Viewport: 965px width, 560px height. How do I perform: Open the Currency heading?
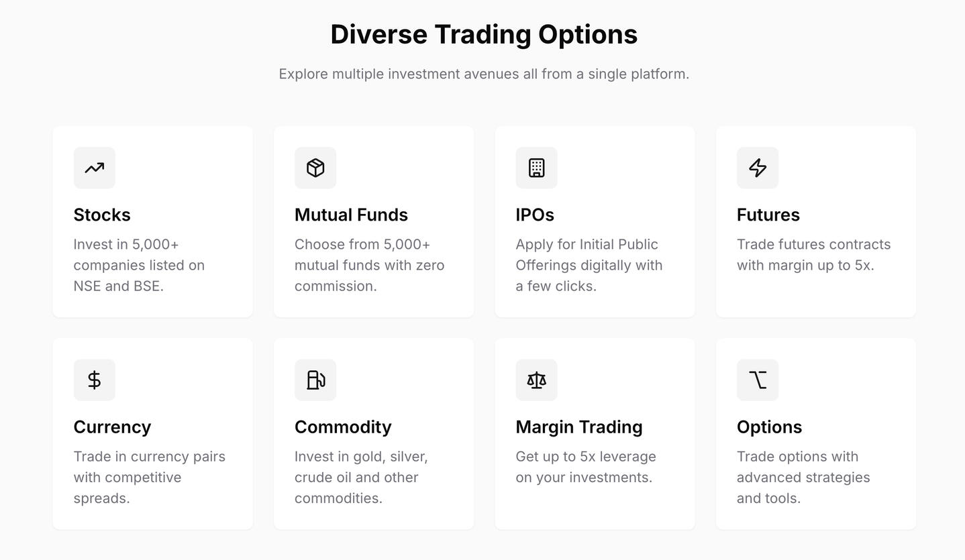[x=112, y=427]
